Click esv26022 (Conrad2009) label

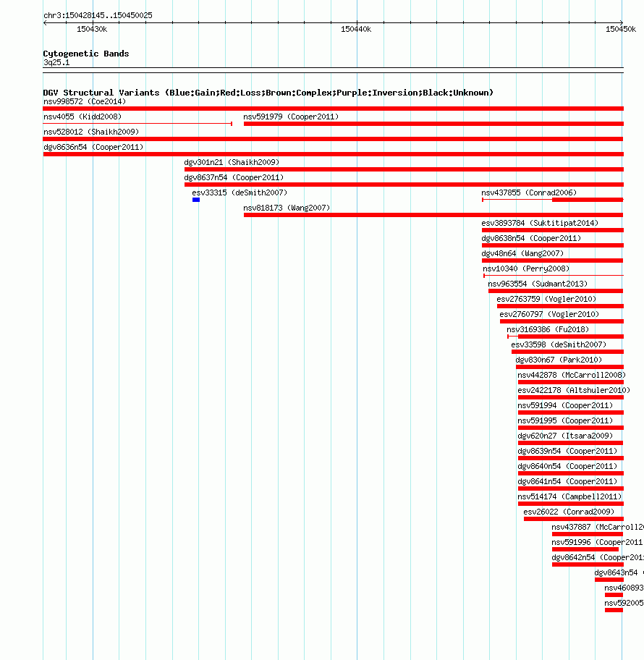coord(569,512)
